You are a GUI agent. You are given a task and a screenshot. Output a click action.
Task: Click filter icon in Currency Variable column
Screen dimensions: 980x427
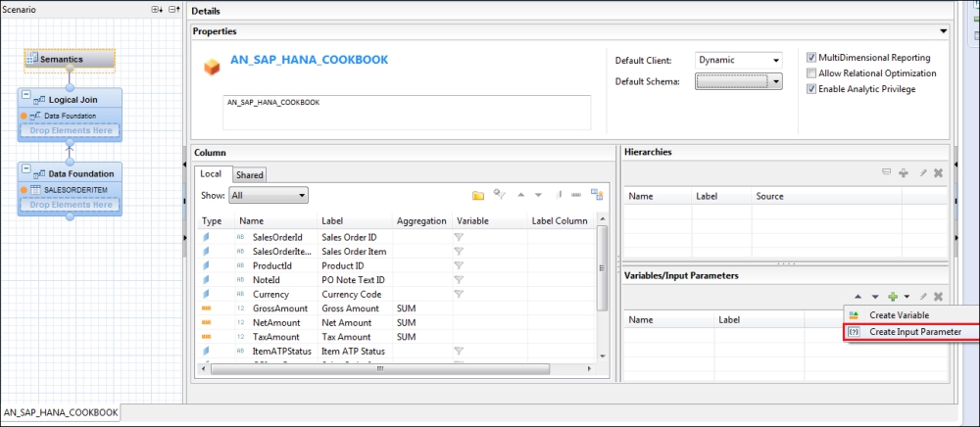point(459,294)
